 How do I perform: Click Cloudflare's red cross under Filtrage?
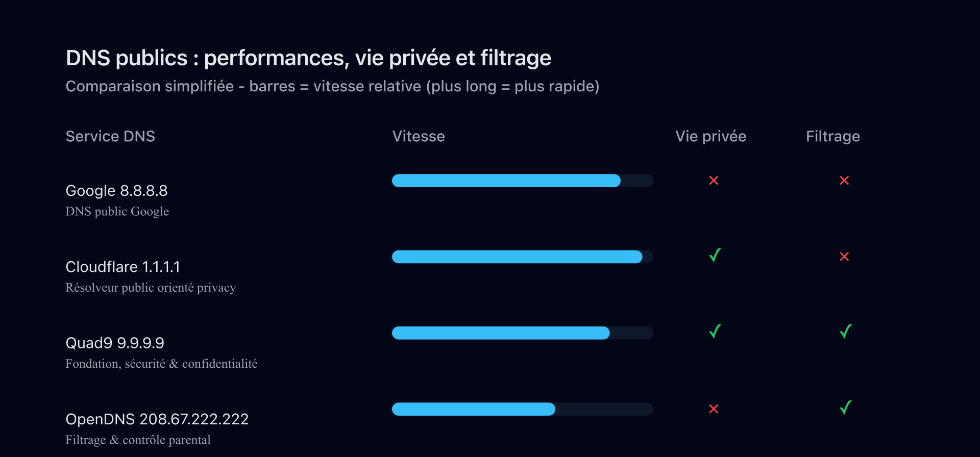pyautogui.click(x=844, y=257)
